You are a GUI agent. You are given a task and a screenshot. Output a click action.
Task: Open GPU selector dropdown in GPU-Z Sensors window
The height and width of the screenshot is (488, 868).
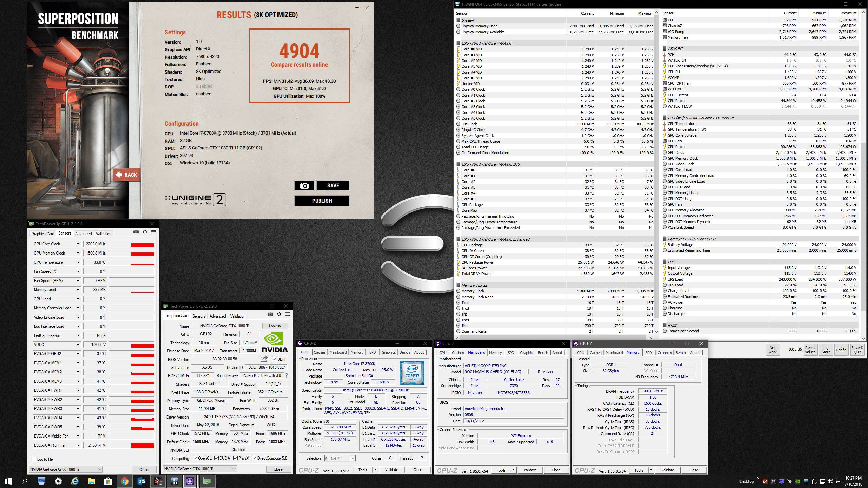tap(66, 469)
